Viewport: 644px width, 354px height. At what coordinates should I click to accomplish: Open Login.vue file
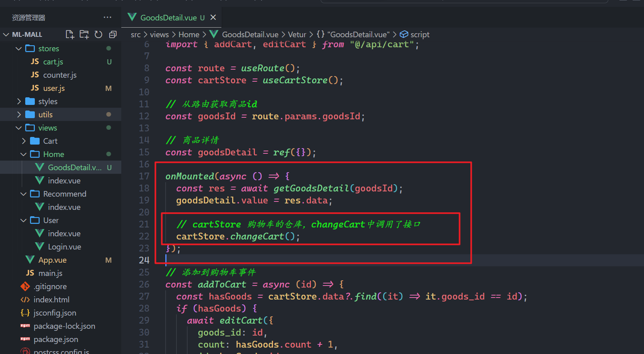(x=64, y=247)
